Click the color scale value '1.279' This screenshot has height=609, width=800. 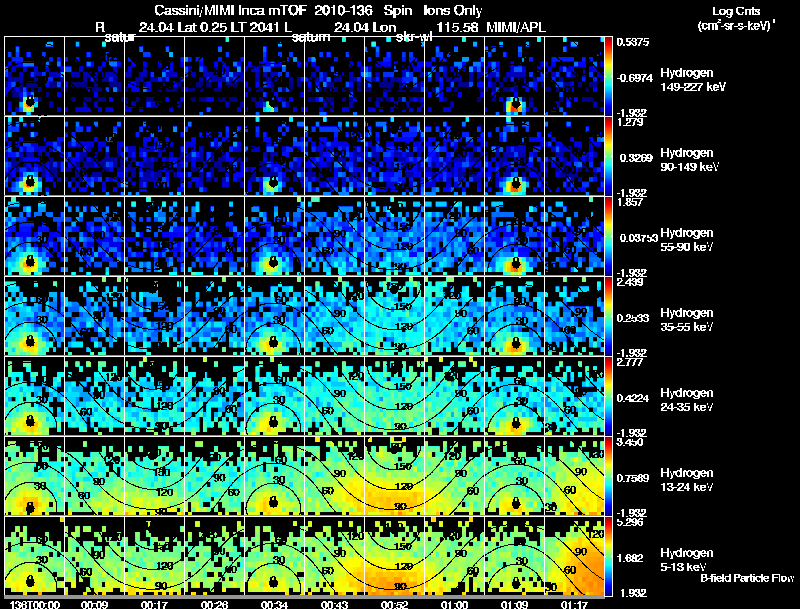click(630, 122)
